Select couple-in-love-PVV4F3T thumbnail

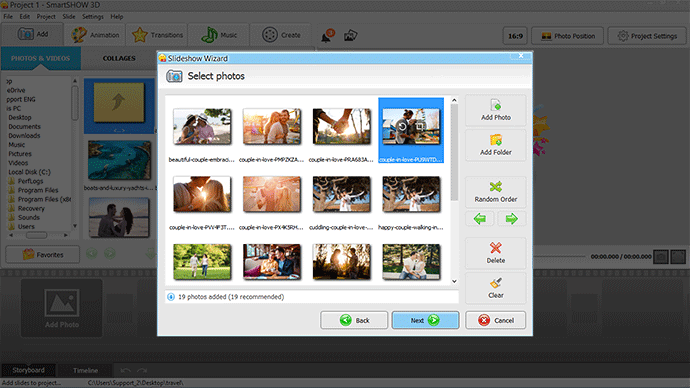coord(202,194)
